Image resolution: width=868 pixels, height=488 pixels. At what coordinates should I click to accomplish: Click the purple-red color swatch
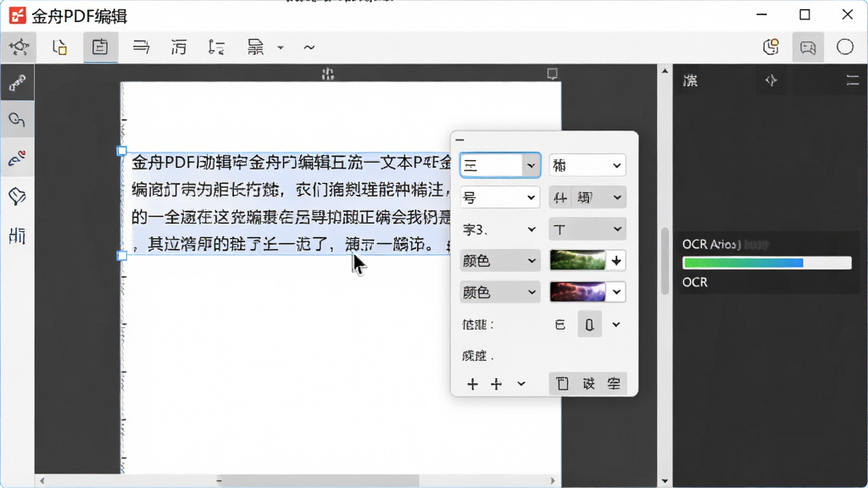[577, 291]
